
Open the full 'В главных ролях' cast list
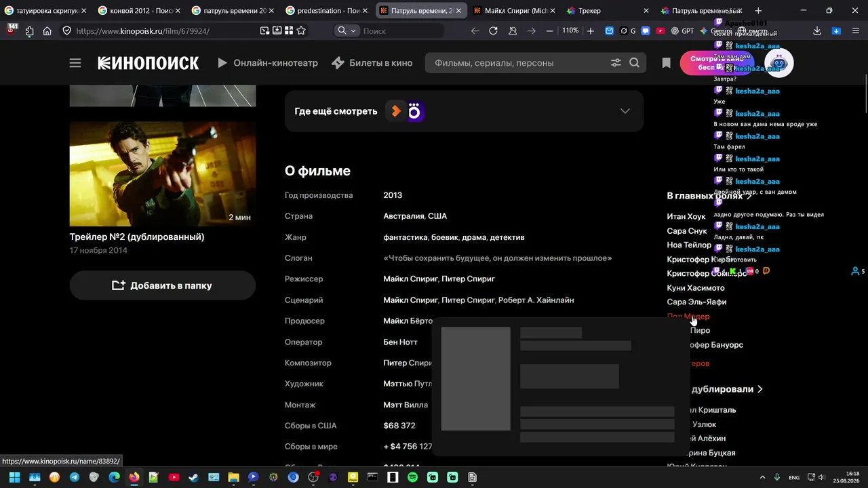pyautogui.click(x=709, y=196)
